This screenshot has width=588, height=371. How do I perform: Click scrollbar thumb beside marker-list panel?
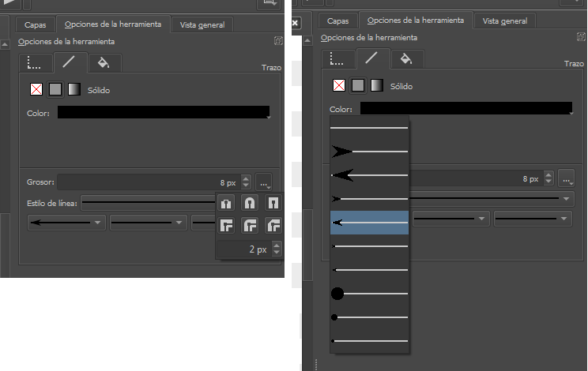(307, 245)
